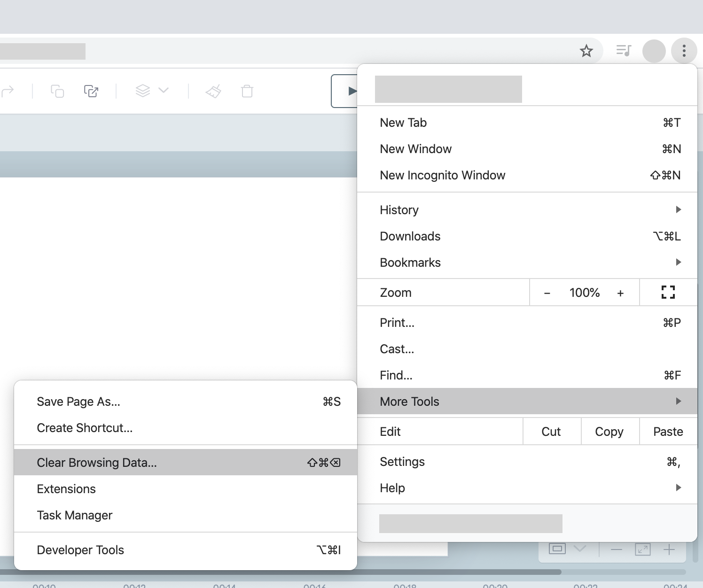Click the duplicate/copy icon in toolbar
This screenshot has width=703, height=588.
(x=57, y=91)
